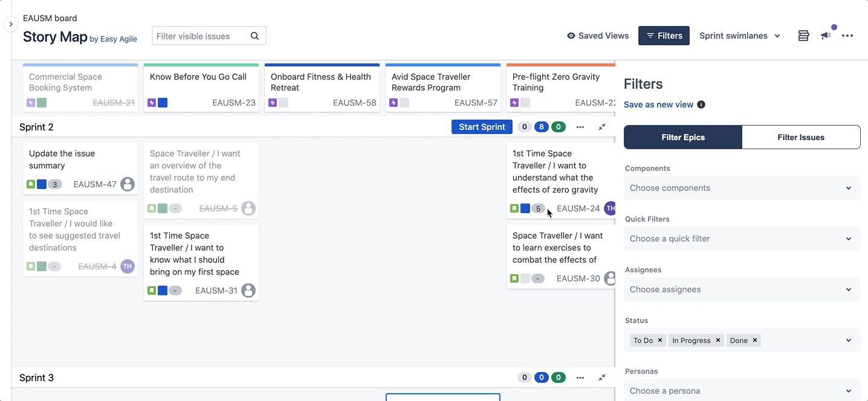Click the assignee avatar on EAUSM-47
Image resolution: width=868 pixels, height=401 pixels.
[127, 184]
